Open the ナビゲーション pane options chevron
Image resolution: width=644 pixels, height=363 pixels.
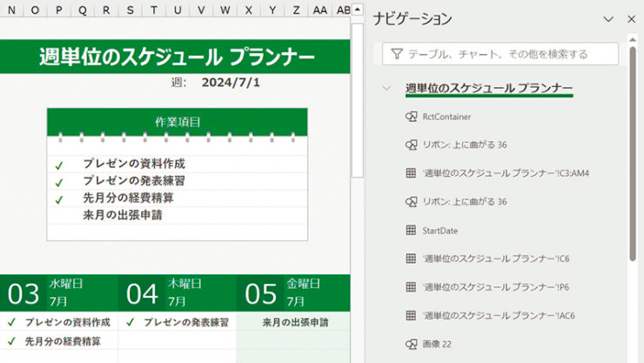click(x=608, y=18)
